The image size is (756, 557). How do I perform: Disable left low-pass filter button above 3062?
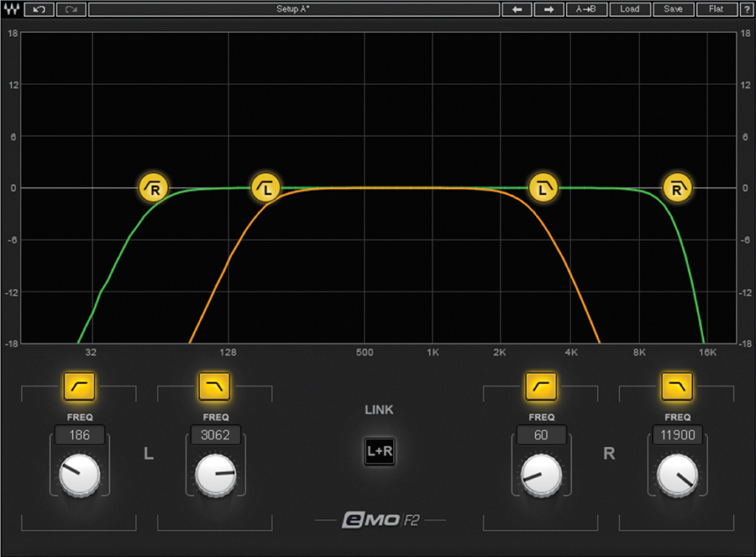click(215, 386)
